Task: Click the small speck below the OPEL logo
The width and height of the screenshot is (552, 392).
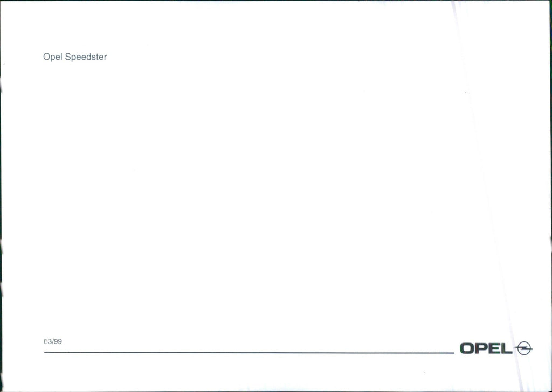Action: point(424,372)
